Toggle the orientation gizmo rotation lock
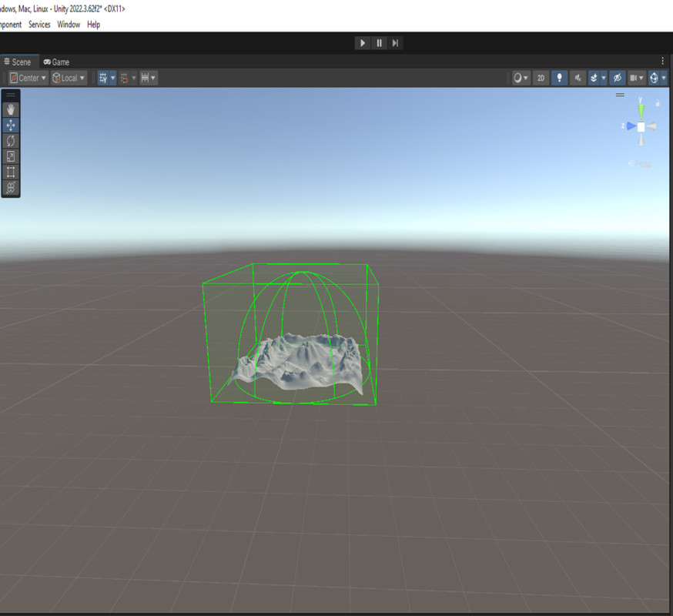The height and width of the screenshot is (616, 673). [657, 103]
